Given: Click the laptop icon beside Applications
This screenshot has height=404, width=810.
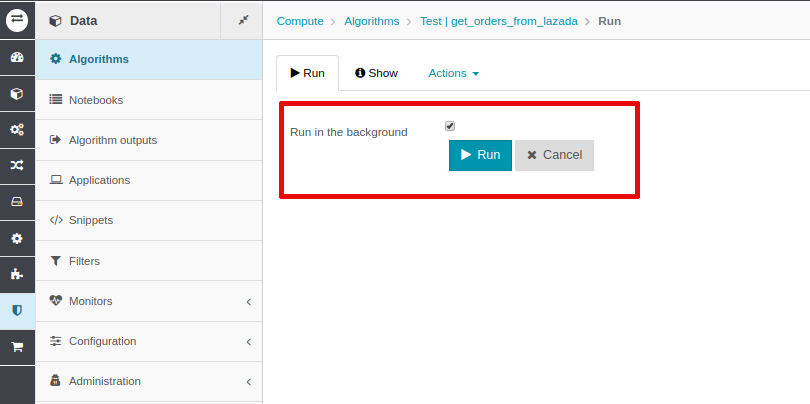Looking at the screenshot, I should tap(55, 180).
